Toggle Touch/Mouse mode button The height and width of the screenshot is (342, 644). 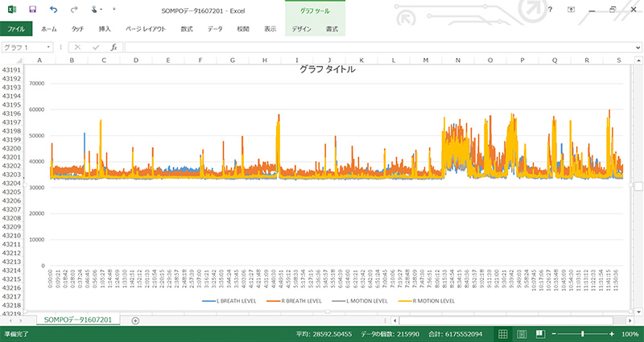96,10
